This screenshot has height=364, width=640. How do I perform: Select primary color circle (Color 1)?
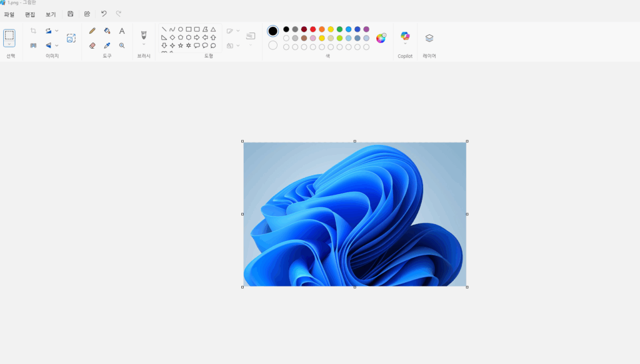tap(272, 31)
